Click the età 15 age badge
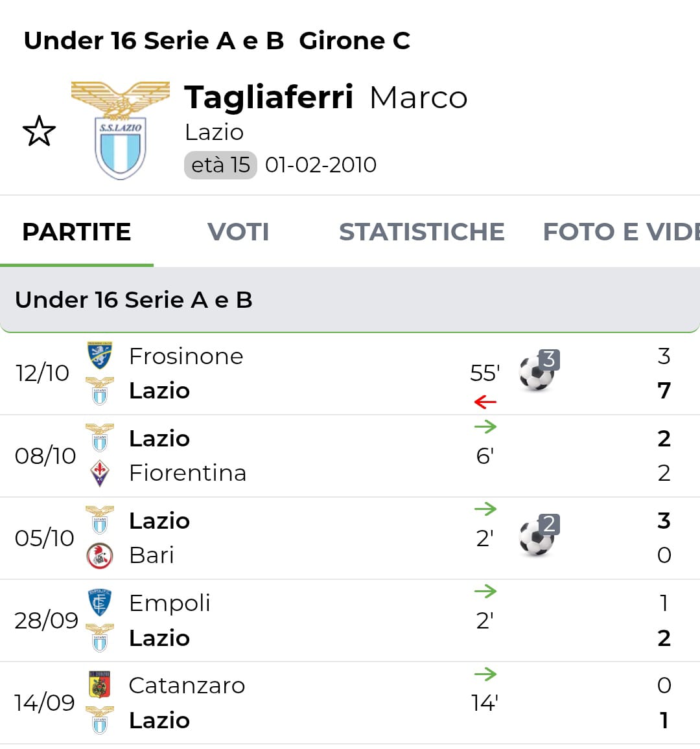Screen dimensions: 700x749 220,165
